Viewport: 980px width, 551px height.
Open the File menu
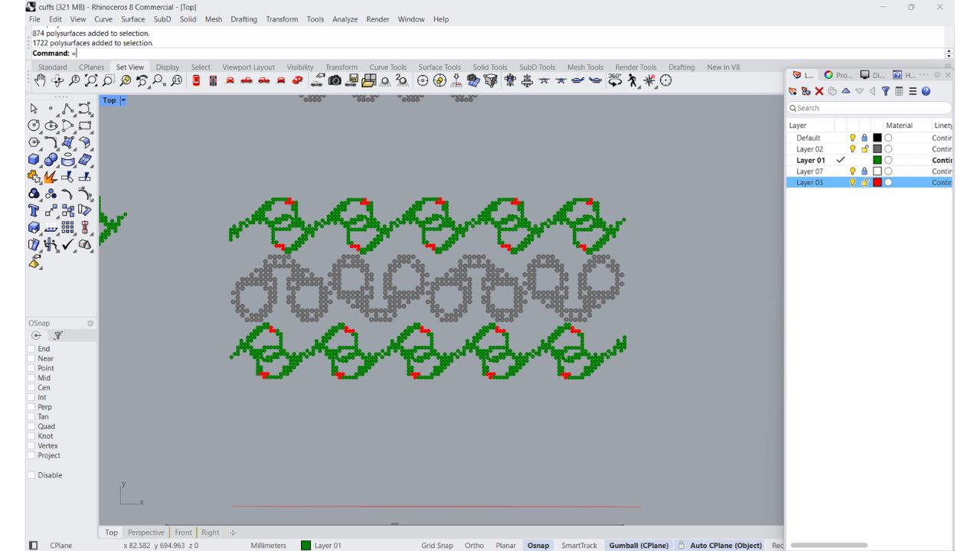(34, 19)
